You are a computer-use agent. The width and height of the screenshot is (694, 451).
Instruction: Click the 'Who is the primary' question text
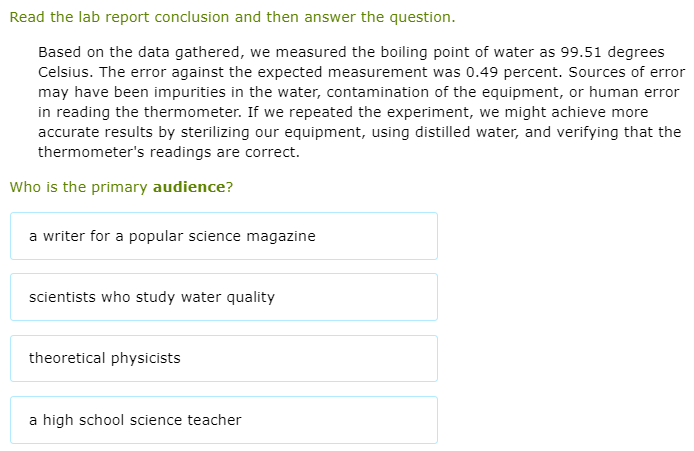pyautogui.click(x=78, y=187)
